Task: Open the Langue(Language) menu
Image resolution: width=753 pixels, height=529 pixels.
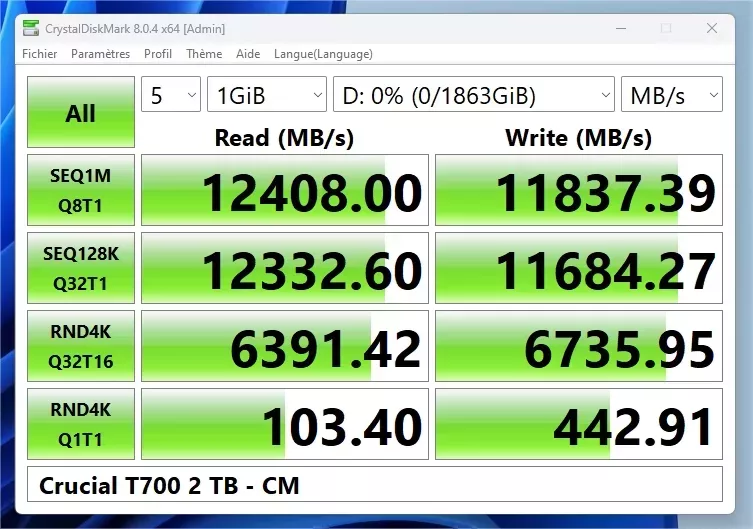Action: point(323,54)
